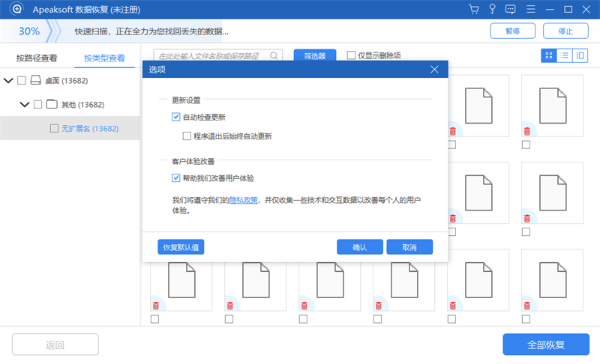Collapse the 桌面 (13682) tree node
Image resolution: width=600 pixels, height=364 pixels.
[x=8, y=81]
